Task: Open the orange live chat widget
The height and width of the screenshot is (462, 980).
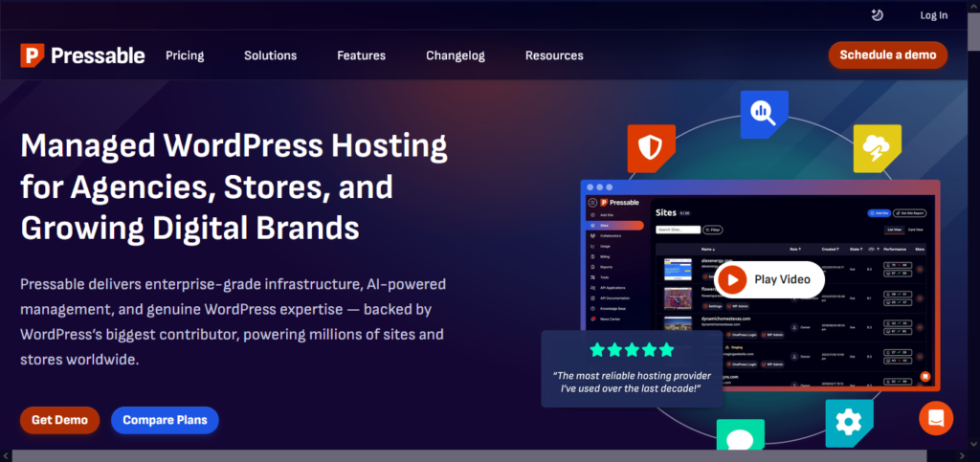Action: tap(936, 418)
